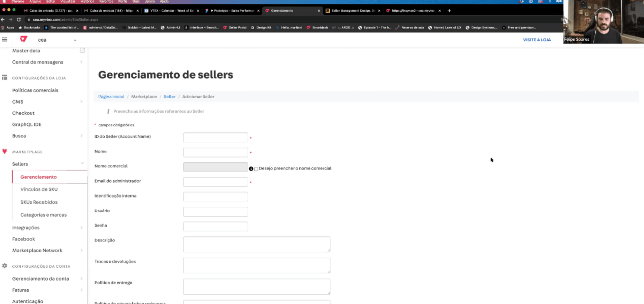Click the info icon beside Nome comercial
The image size is (644, 304).
pyautogui.click(x=251, y=169)
